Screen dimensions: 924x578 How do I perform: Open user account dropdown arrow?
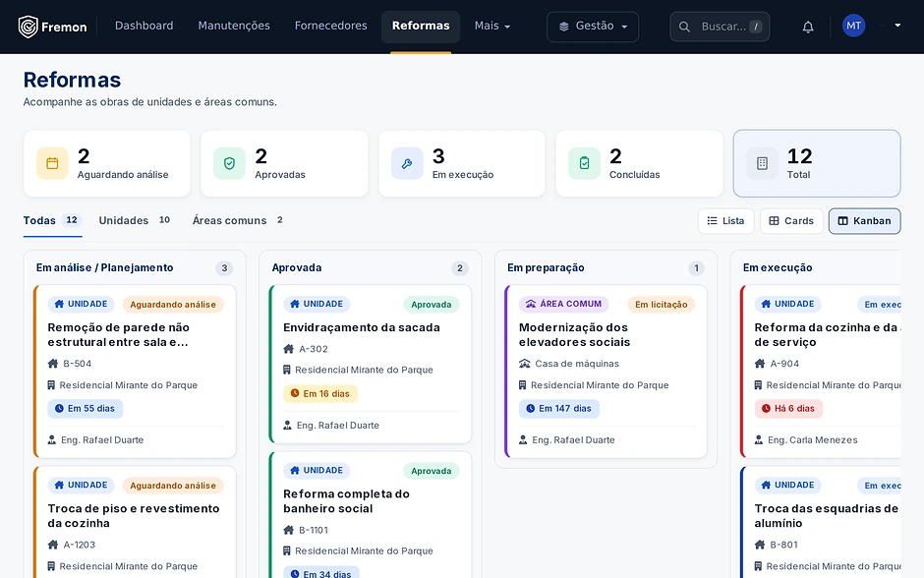click(897, 26)
